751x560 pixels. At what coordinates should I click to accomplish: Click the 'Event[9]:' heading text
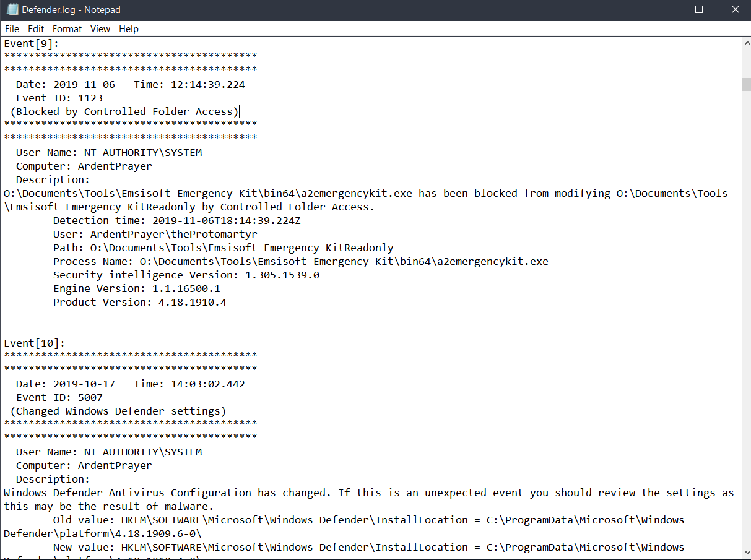32,43
